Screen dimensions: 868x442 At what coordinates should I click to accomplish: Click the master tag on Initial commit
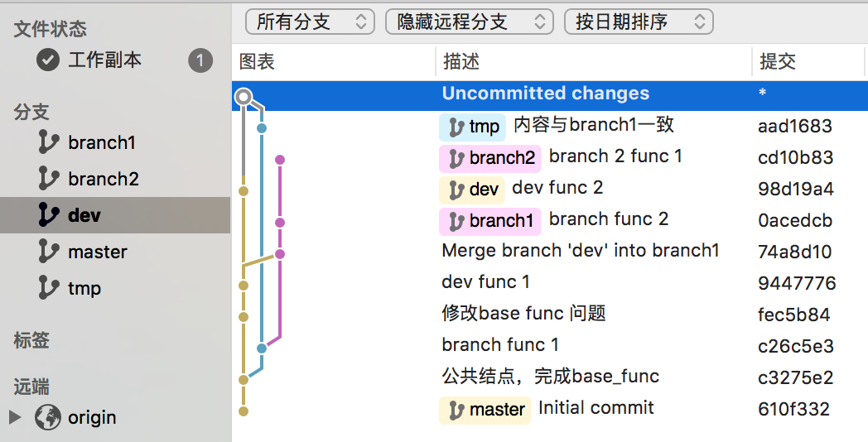coord(486,410)
